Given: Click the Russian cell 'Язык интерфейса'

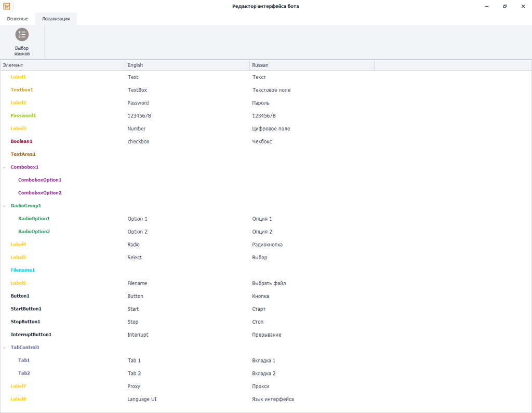Looking at the screenshot, I should tap(273, 399).
